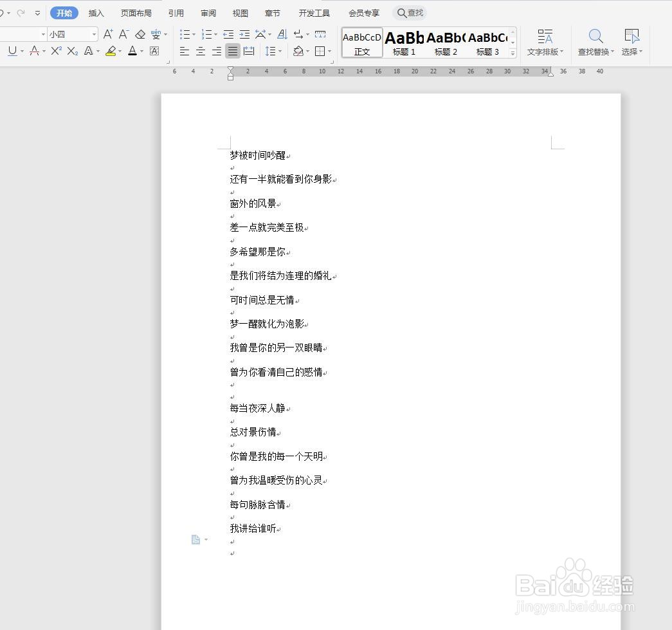Select the format eraser to clear formatting
672x630 pixels.
point(141,33)
